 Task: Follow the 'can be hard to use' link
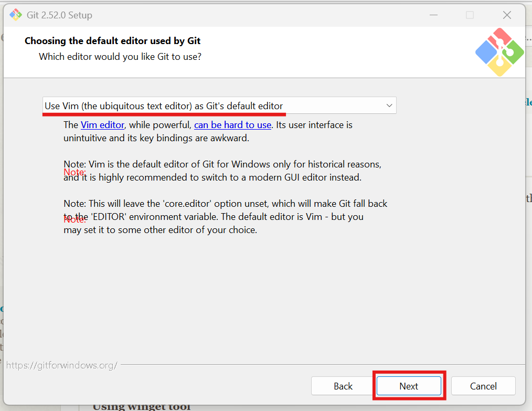click(x=232, y=125)
